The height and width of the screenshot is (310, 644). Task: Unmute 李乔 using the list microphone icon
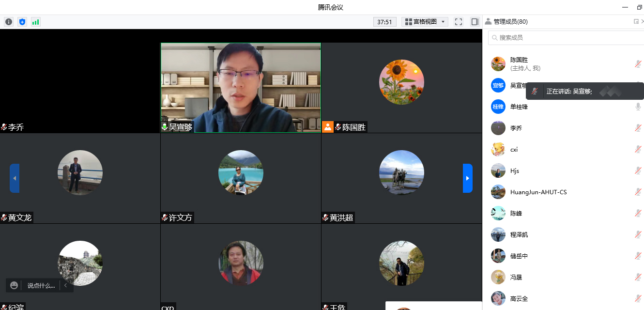[x=638, y=128]
